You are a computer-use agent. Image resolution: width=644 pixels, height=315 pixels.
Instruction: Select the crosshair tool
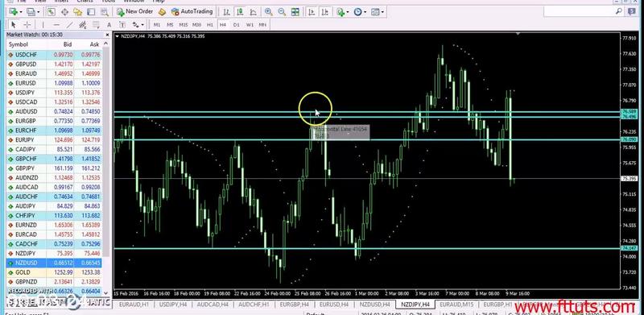pos(27,25)
